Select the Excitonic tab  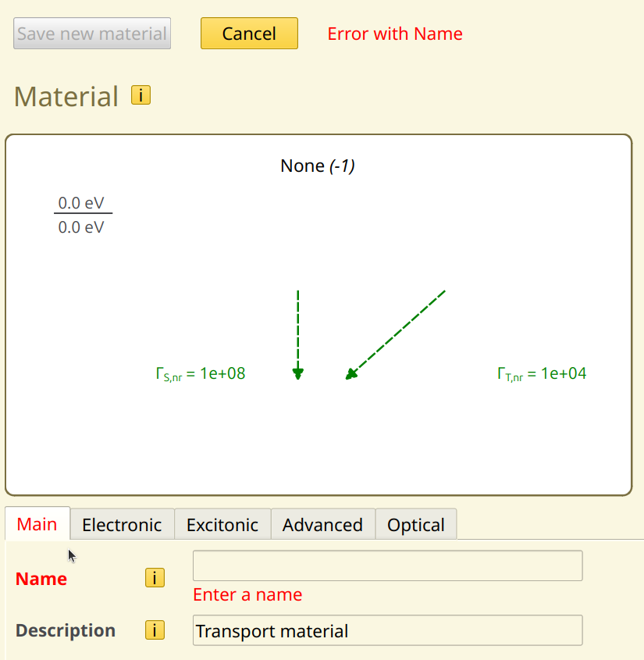click(x=222, y=525)
